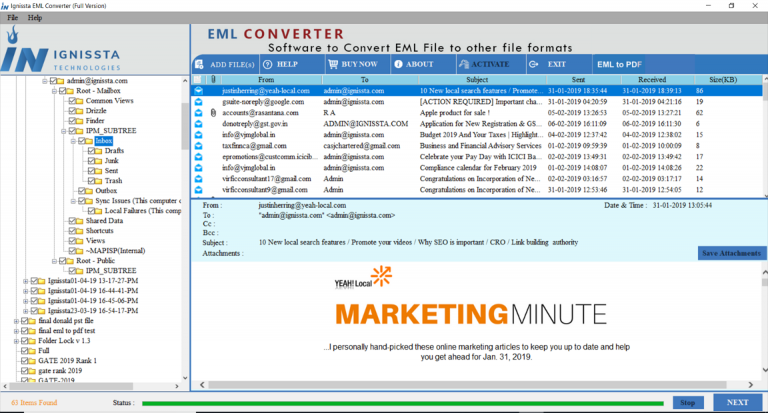Click the attachment paperclip column header icon
Image resolution: width=768 pixels, height=413 pixels.
[x=213, y=79]
